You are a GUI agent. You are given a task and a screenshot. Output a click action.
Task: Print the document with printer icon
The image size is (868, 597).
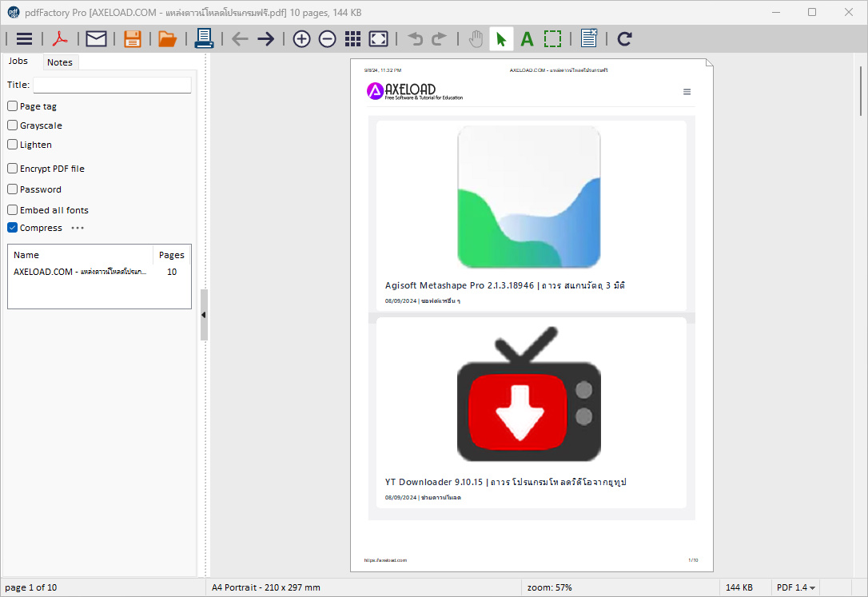coord(204,38)
